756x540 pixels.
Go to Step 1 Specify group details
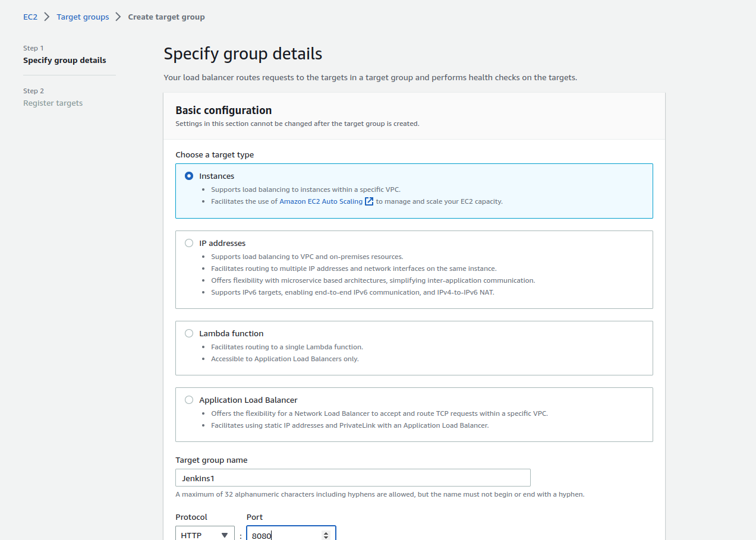[x=65, y=60]
